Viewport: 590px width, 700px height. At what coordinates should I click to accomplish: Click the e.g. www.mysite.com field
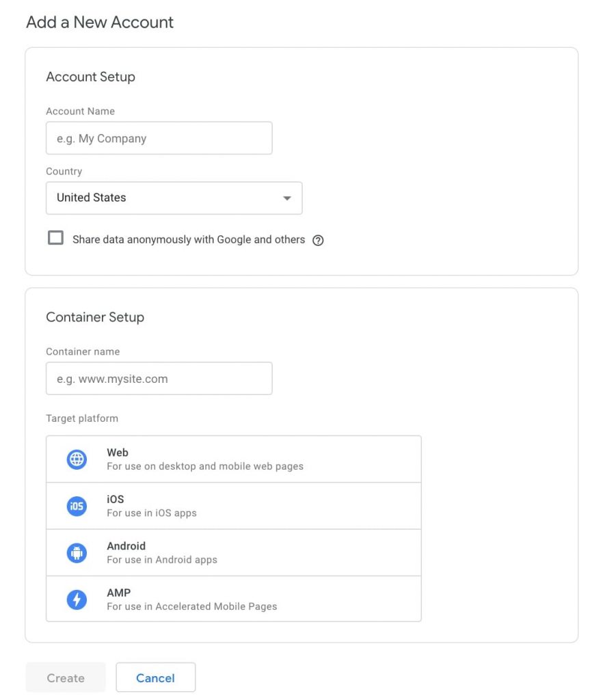(159, 378)
